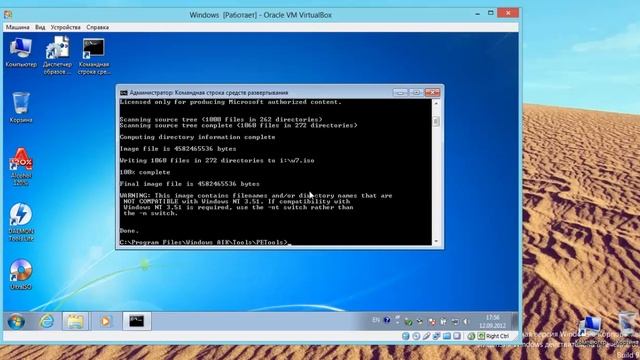Click VirtualBox mouse integration indicator
The width and height of the screenshot is (640, 360).
coord(471,336)
